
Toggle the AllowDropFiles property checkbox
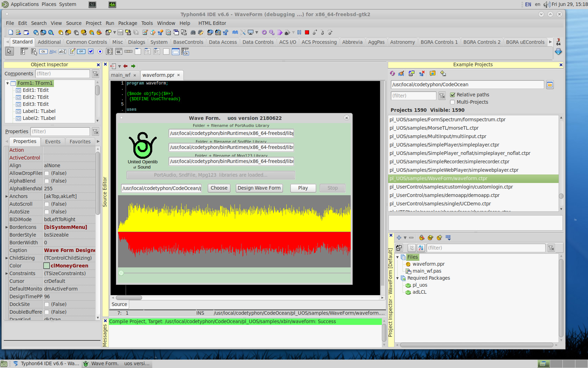[x=47, y=173]
